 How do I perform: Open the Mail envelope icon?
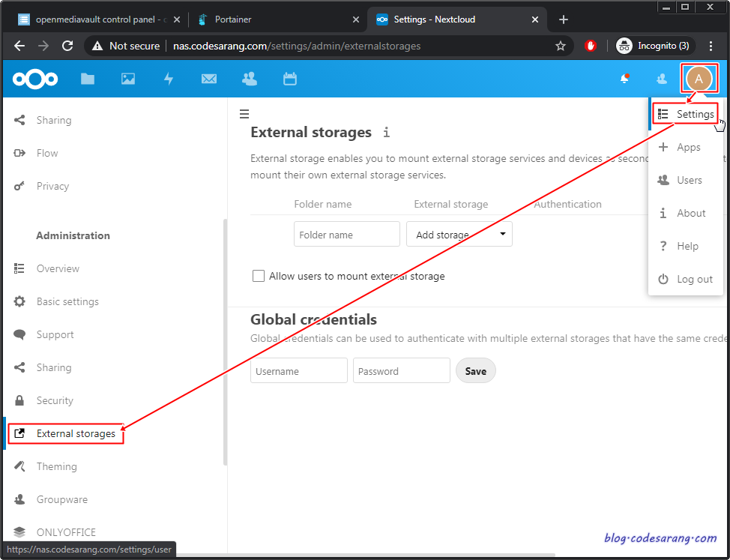[209, 79]
